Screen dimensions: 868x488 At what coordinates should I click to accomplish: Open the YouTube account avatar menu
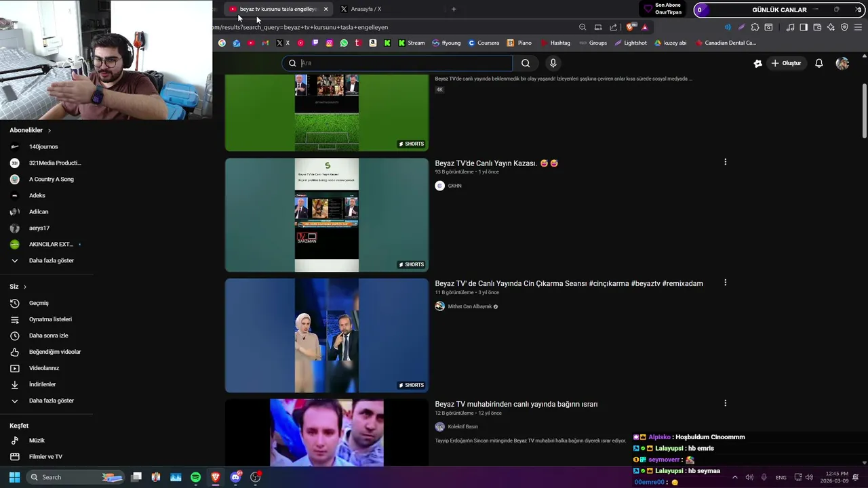tap(842, 63)
